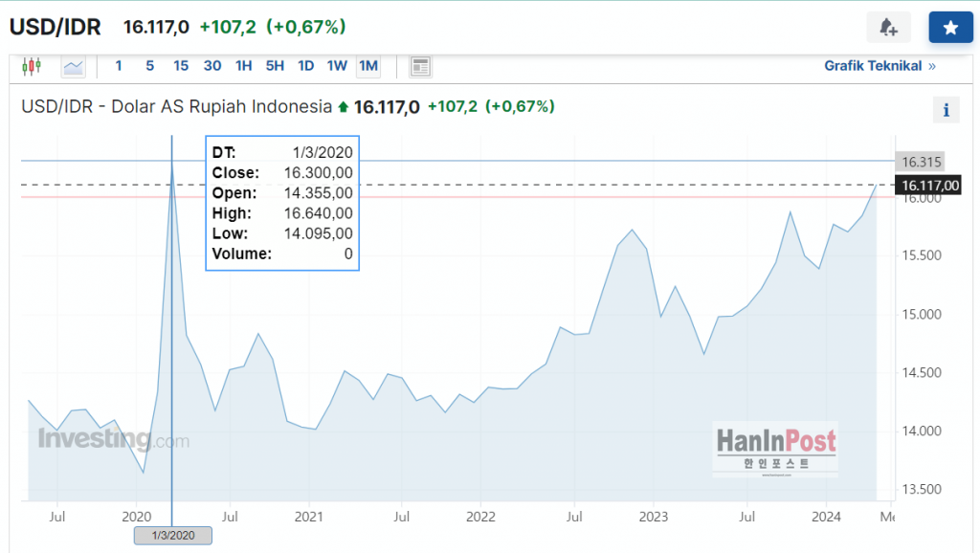This screenshot has height=553, width=980.
Task: Click the green up arrow indicator
Action: 343,107
